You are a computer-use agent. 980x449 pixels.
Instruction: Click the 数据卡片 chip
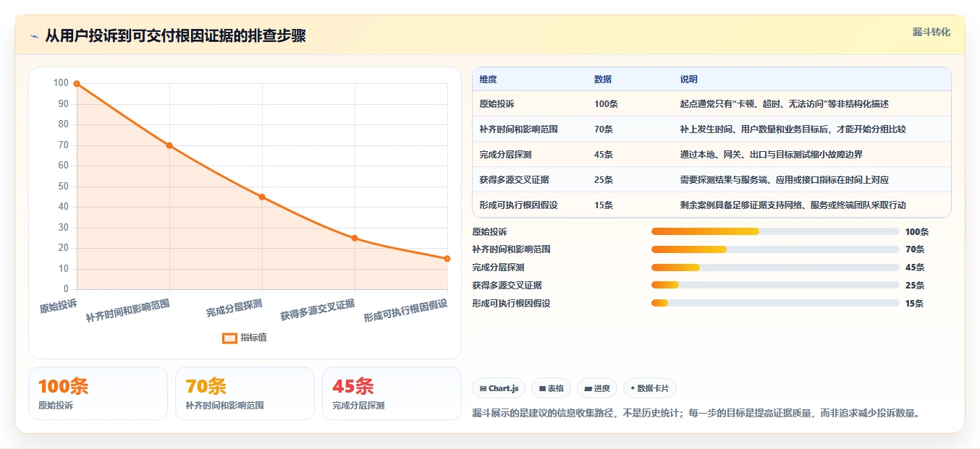[650, 388]
